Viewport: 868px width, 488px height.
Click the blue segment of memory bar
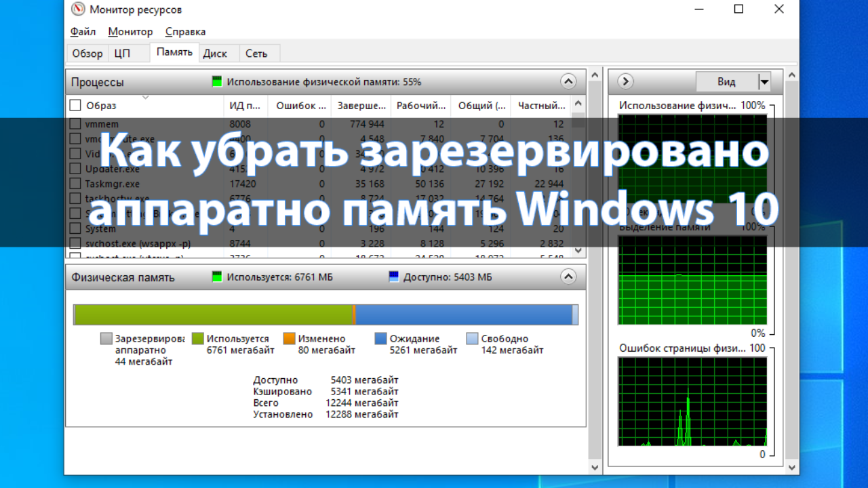464,315
